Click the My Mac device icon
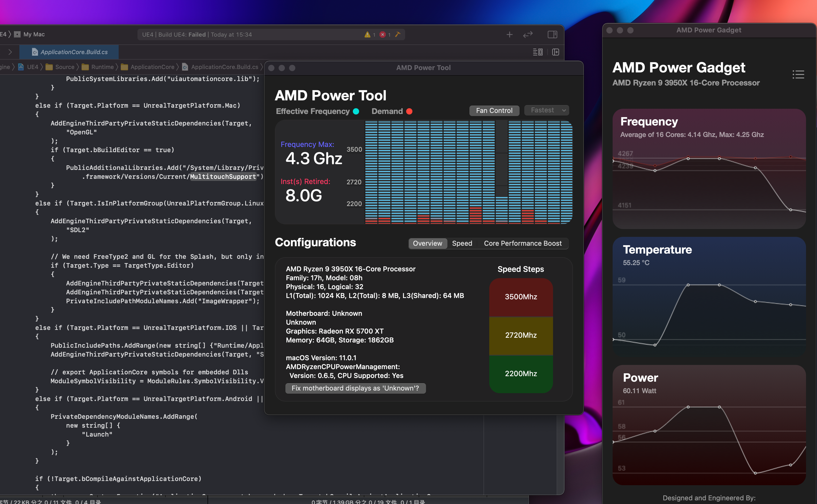 [18, 34]
